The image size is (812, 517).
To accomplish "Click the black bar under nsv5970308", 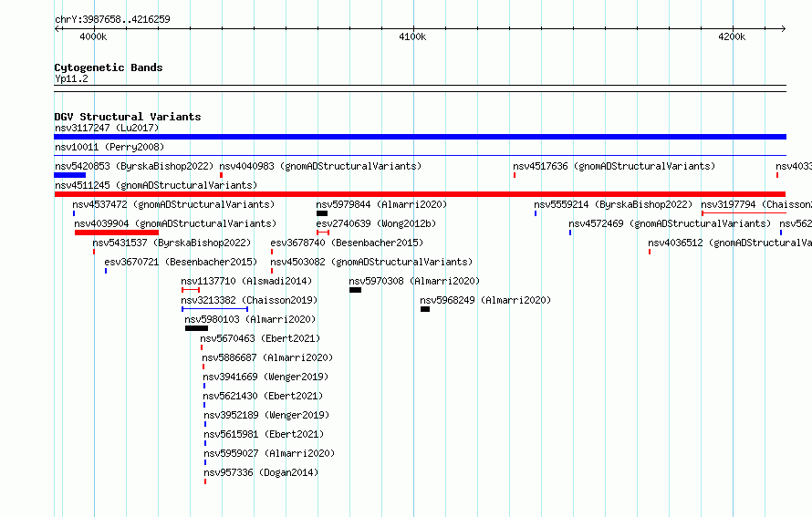I will coord(355,290).
